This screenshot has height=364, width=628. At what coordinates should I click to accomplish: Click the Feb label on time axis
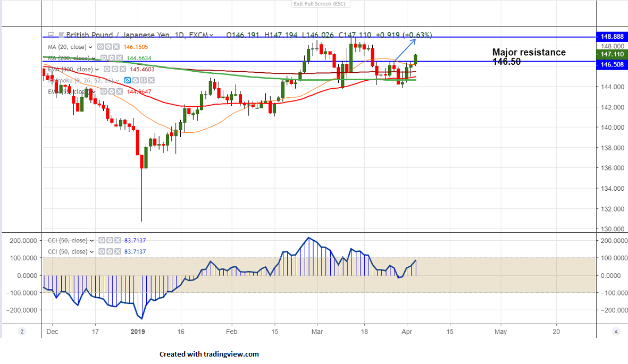pyautogui.click(x=231, y=332)
